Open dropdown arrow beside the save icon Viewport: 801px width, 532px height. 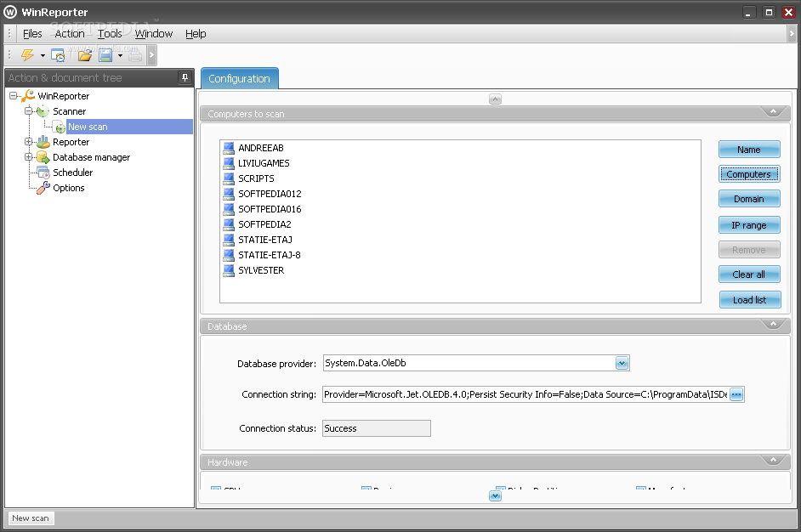pyautogui.click(x=120, y=55)
